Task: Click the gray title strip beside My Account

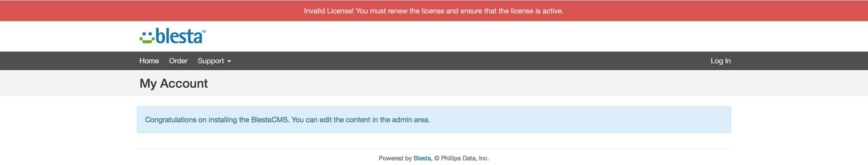Action: pyautogui.click(x=472, y=83)
